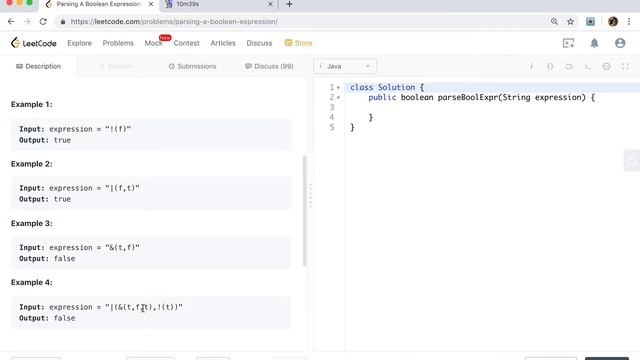Click the LeetCode logo
The height and width of the screenshot is (360, 640).
33,43
